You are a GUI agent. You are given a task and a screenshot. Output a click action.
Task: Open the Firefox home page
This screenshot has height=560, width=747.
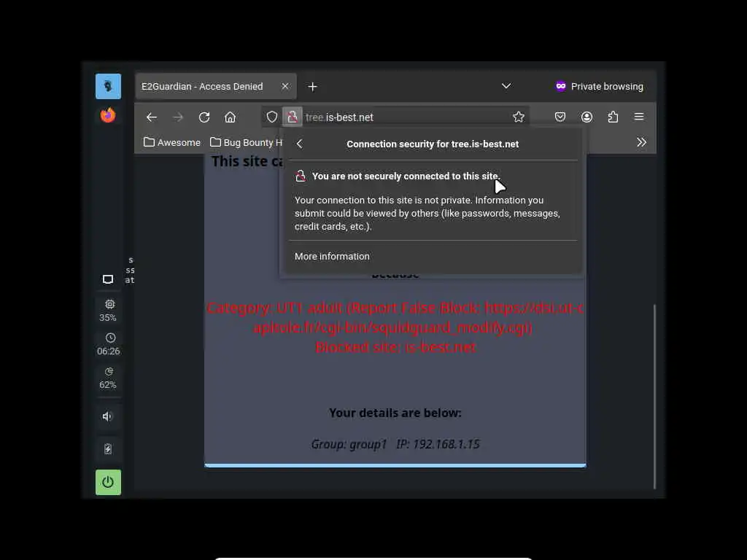point(230,117)
